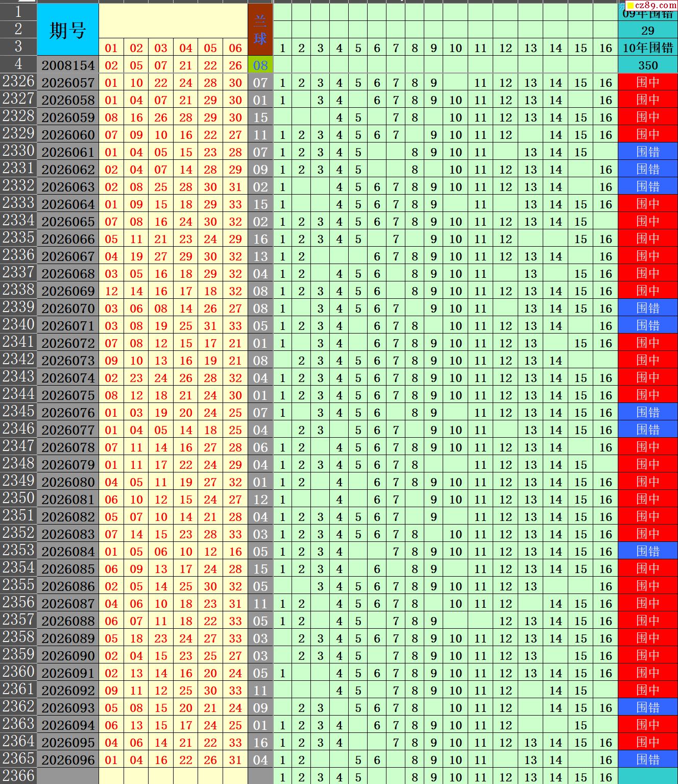Click the blue ball 08 in row 2008154
Viewport: 678px width, 784px height.
(260, 65)
